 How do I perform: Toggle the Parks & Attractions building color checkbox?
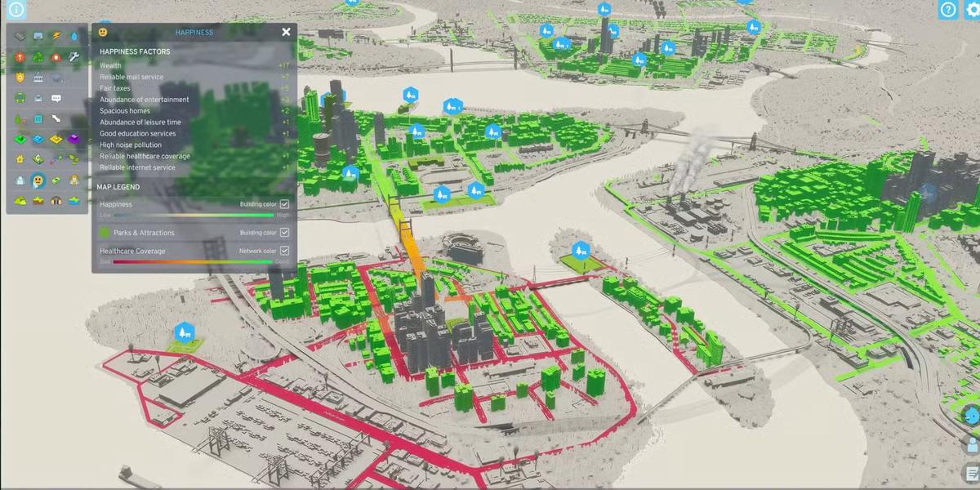pyautogui.click(x=283, y=232)
